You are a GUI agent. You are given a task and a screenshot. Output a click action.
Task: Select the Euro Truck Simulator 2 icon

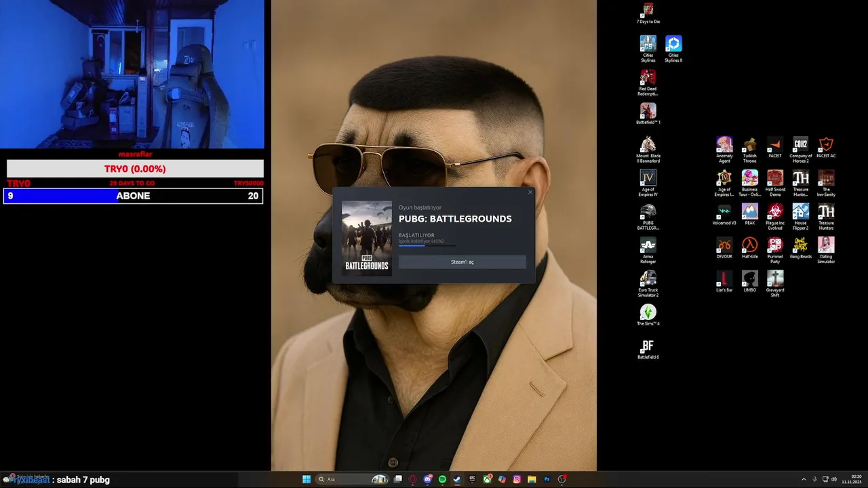[648, 284]
